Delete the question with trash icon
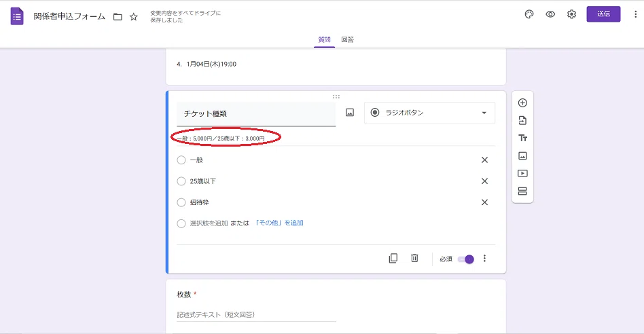 coord(414,258)
